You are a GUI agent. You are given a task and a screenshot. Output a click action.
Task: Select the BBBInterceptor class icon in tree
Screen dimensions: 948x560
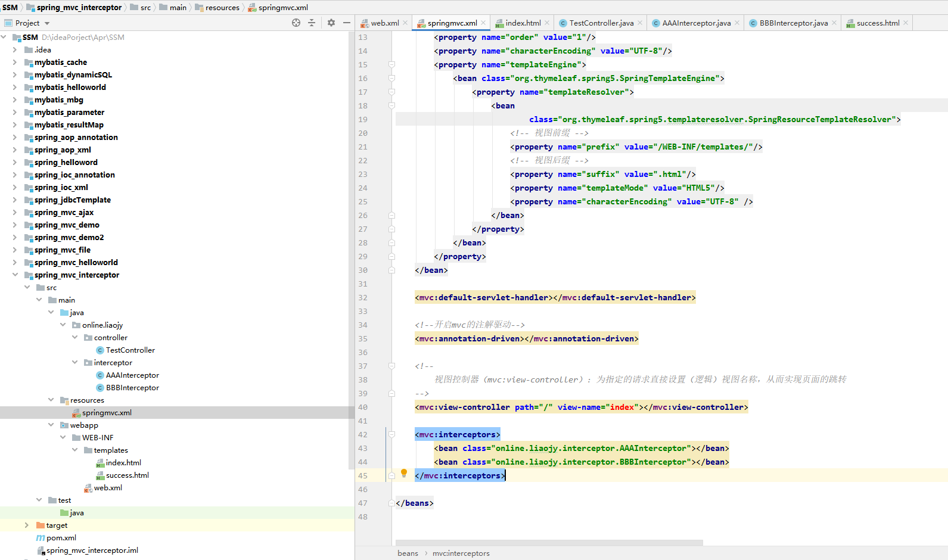point(100,388)
